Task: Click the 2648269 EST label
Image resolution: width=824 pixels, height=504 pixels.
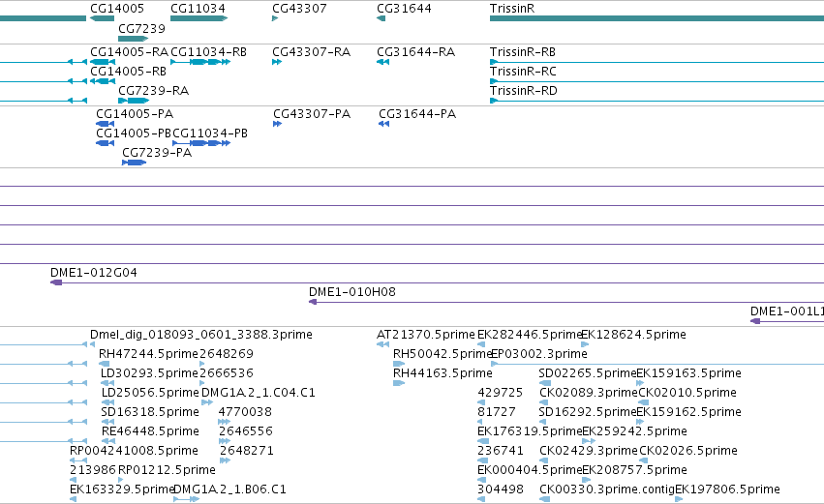Action: 227,354
